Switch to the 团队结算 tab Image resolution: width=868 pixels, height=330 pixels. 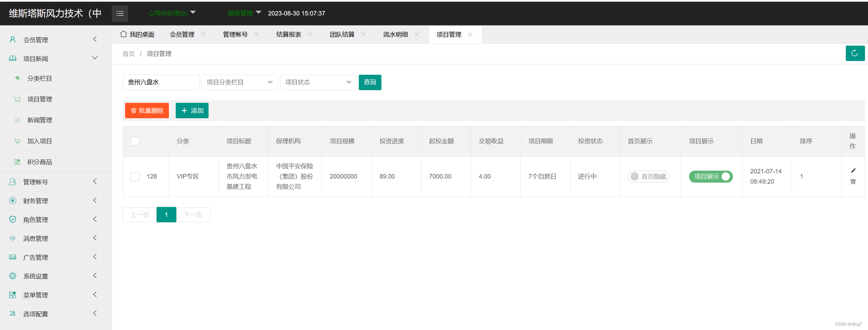point(342,35)
